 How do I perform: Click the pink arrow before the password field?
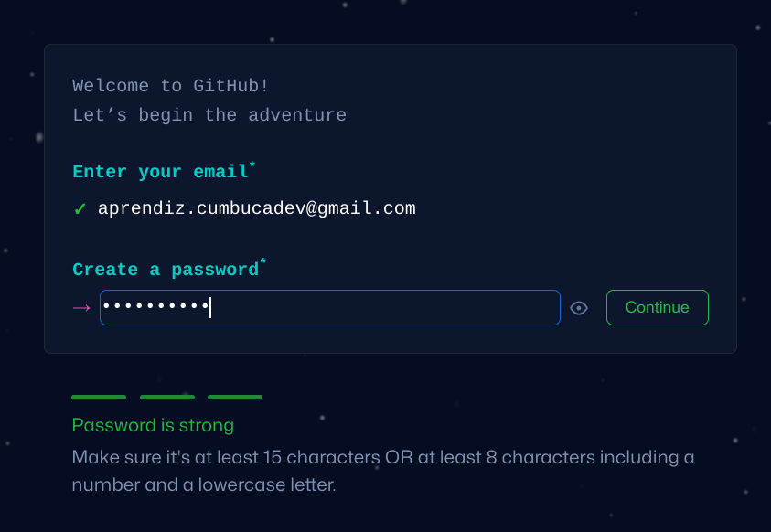81,308
